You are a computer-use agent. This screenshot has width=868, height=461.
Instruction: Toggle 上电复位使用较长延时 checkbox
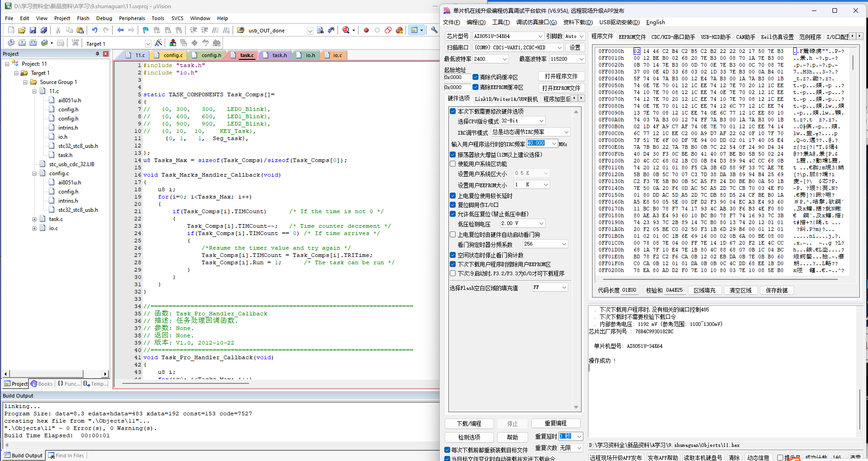click(x=452, y=196)
